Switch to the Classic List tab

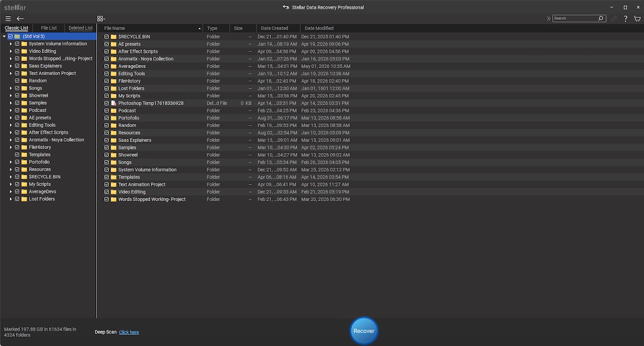click(17, 28)
